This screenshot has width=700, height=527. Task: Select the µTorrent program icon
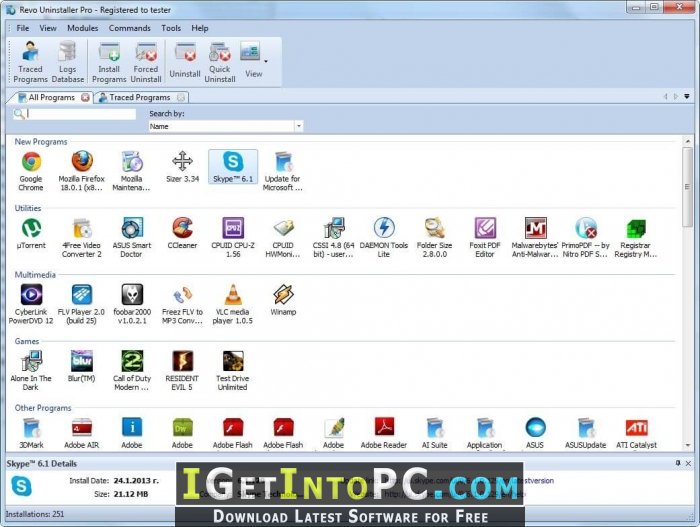(31, 234)
